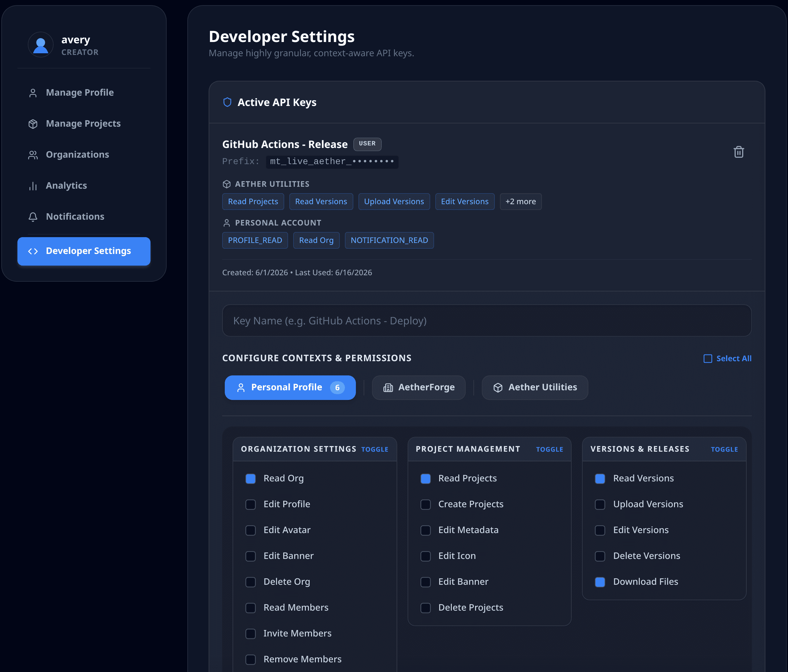Uncheck the Download Files permission
The image size is (788, 672).
(600, 582)
